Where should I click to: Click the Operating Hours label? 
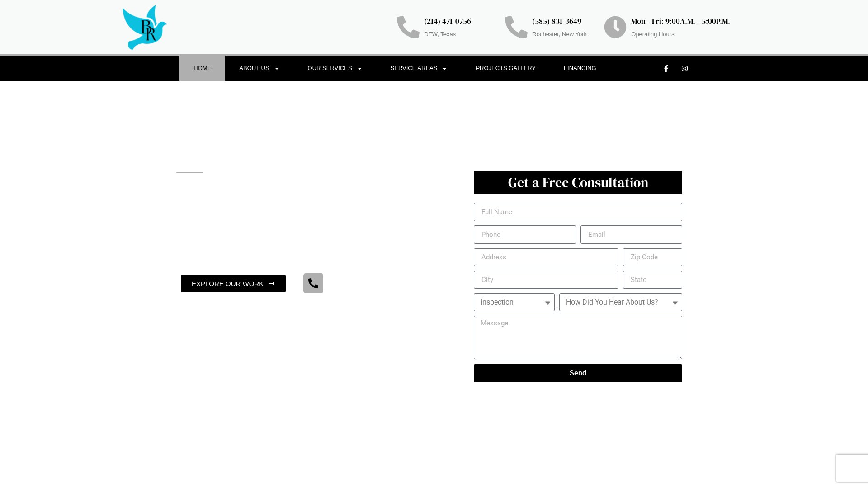coord(653,34)
